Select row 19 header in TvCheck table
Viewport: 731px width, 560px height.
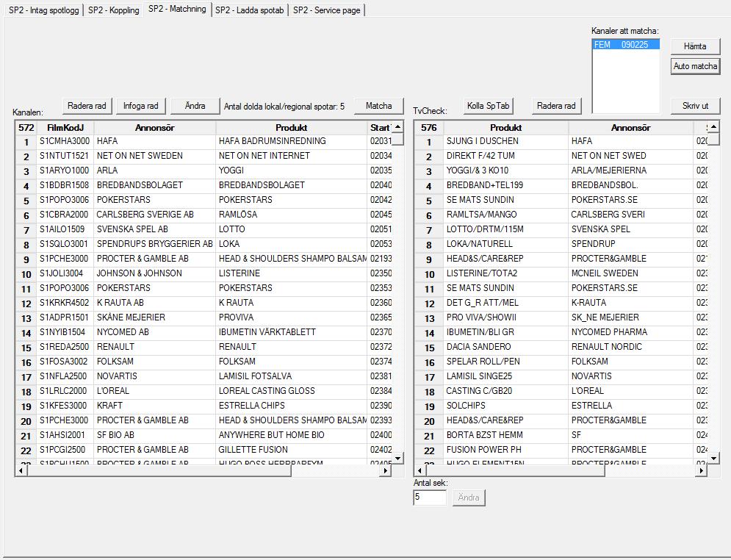[x=429, y=406]
